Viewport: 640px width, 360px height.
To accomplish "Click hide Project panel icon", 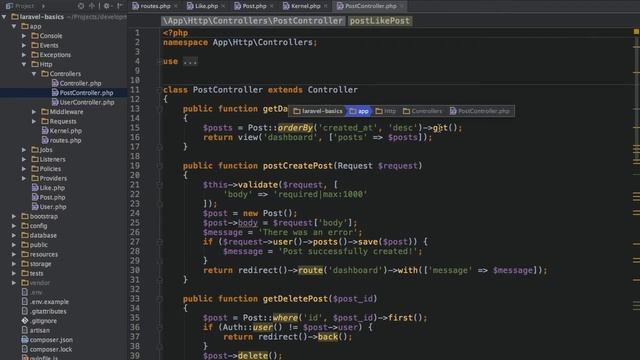I will coord(120,6).
